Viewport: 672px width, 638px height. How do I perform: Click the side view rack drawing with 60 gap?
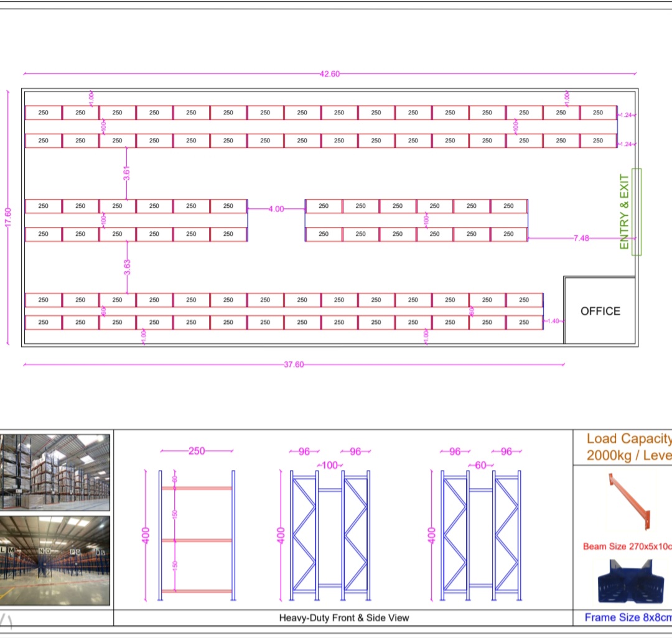pyautogui.click(x=481, y=535)
